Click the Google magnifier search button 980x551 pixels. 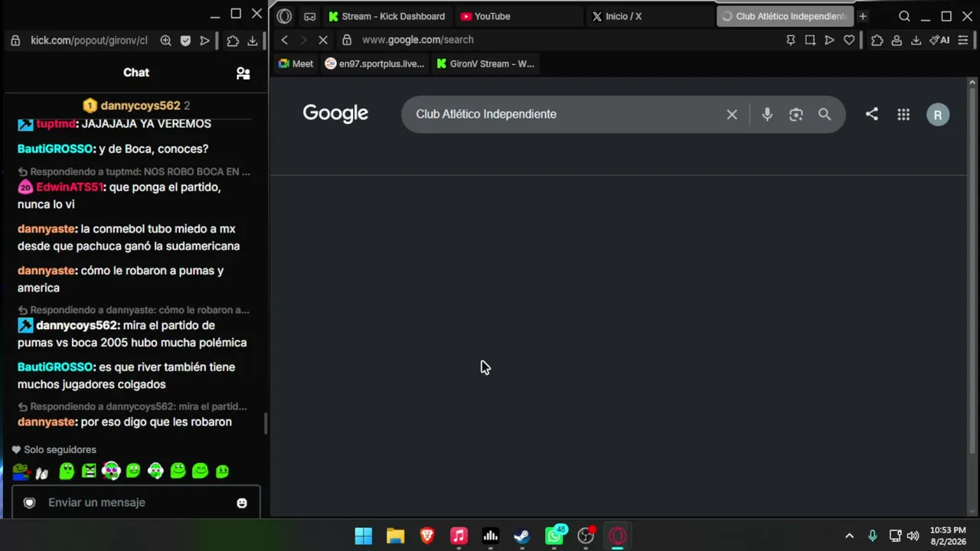(x=825, y=114)
